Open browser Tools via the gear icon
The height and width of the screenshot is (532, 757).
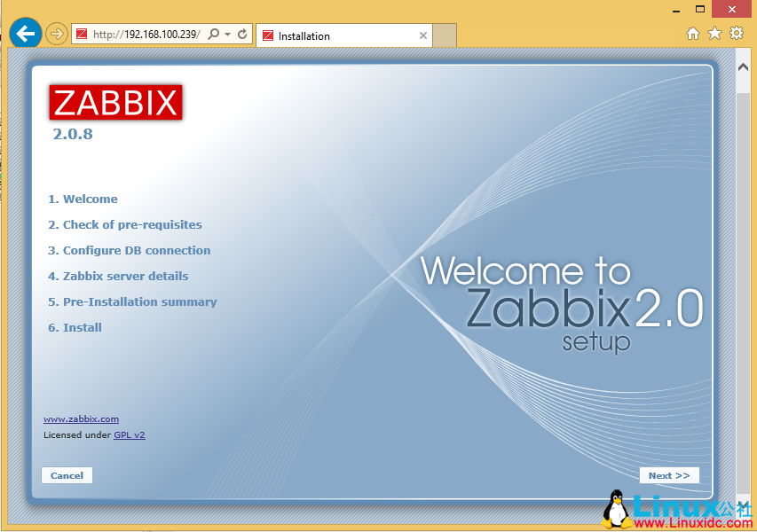[736, 32]
